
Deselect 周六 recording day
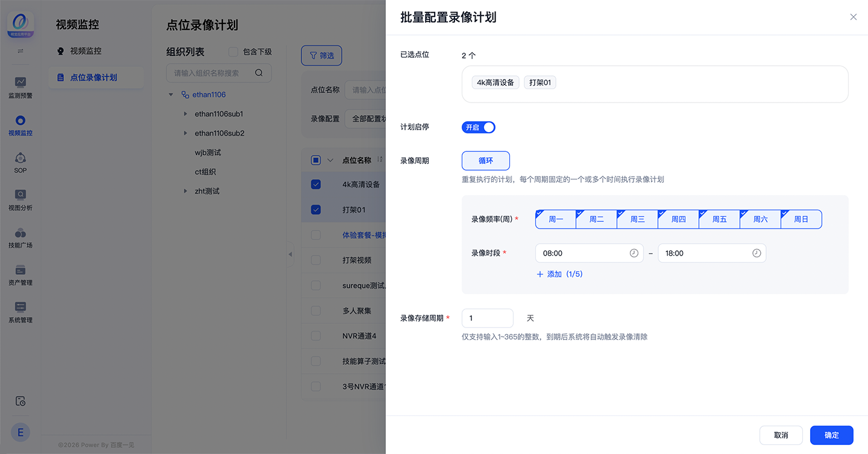(761, 219)
